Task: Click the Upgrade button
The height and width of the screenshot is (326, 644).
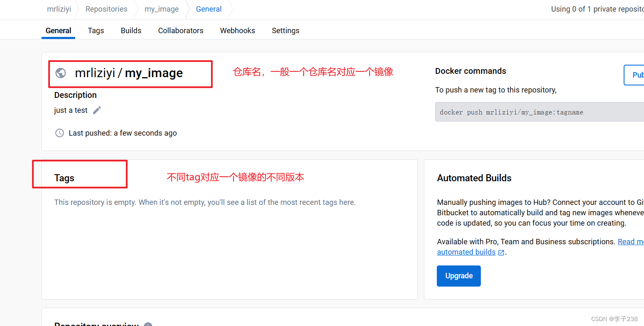Action: pos(459,276)
